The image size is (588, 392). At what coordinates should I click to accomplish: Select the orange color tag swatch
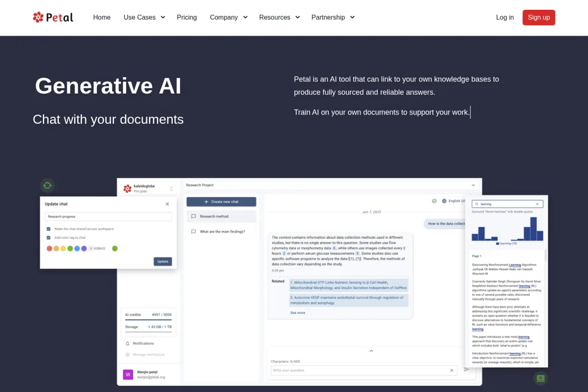(56, 248)
